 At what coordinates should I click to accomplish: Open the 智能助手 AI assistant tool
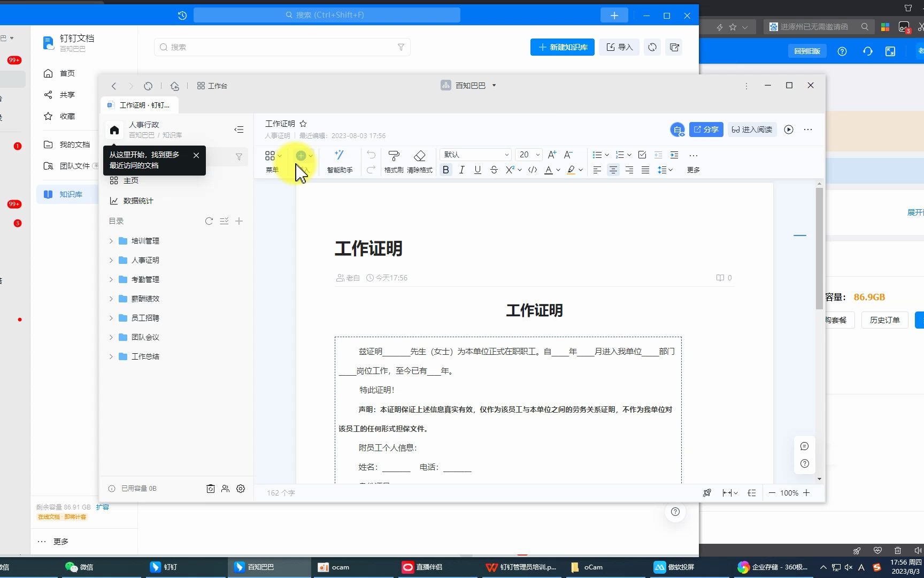pyautogui.click(x=340, y=161)
